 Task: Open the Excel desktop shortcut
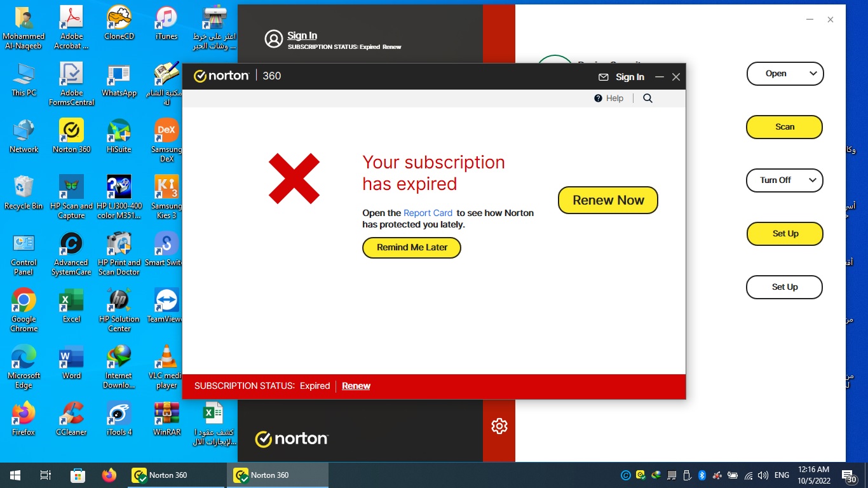pyautogui.click(x=71, y=305)
